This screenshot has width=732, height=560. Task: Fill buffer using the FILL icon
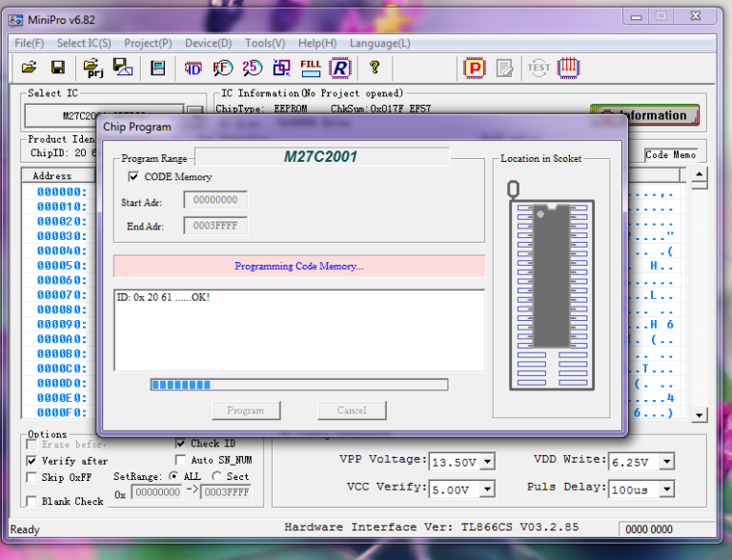(x=311, y=69)
